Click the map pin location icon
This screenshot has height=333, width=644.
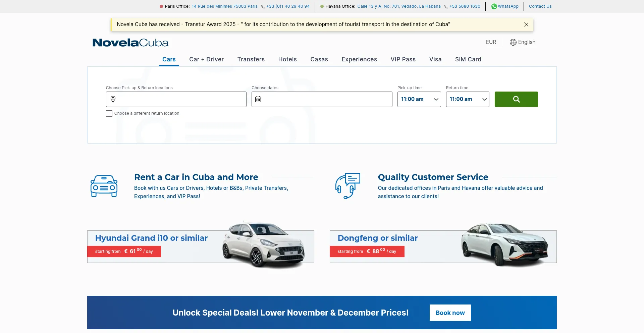[113, 99]
